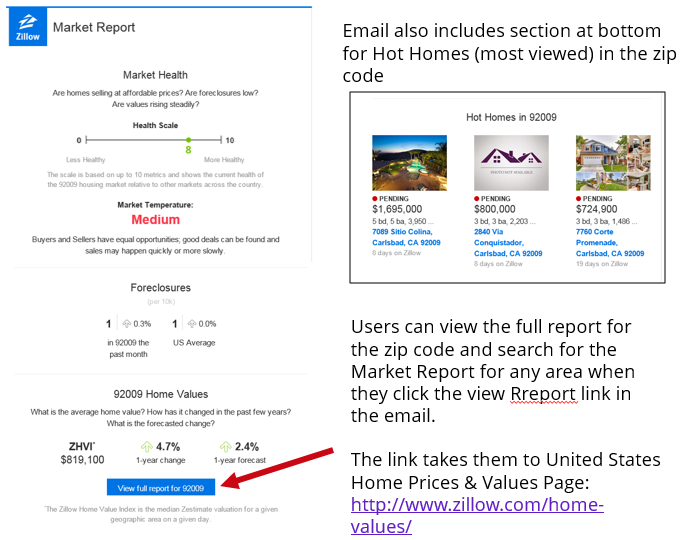Open the 7760 Corte Promenade address link

[x=610, y=243]
